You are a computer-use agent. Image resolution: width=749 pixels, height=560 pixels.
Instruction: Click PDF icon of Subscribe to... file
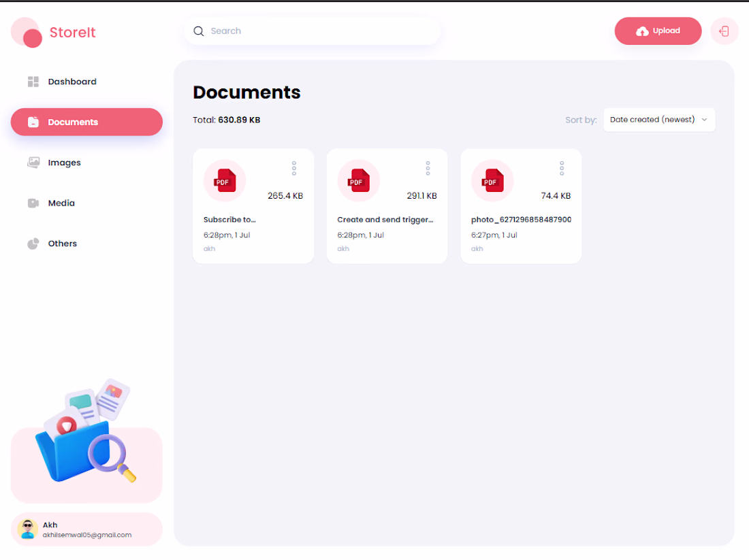[x=225, y=180]
